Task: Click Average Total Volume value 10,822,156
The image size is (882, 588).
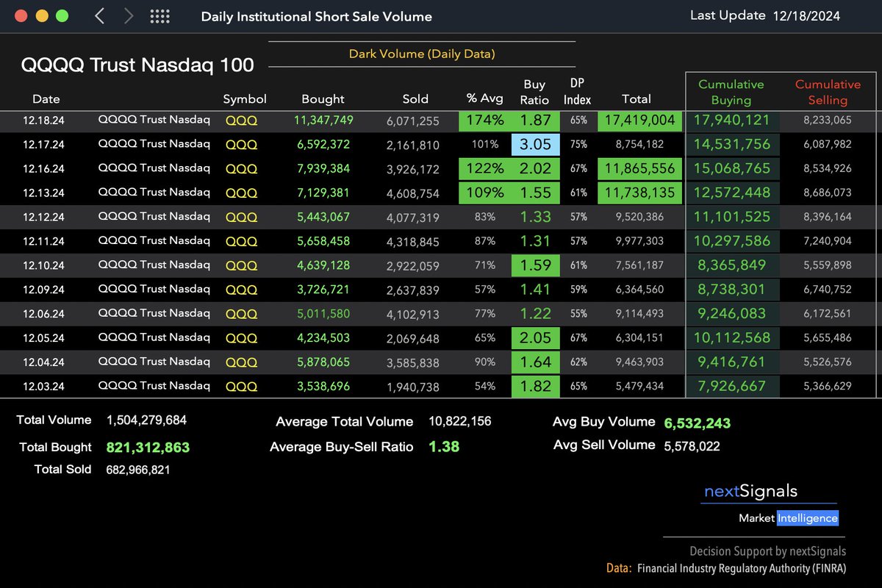Action: click(460, 421)
